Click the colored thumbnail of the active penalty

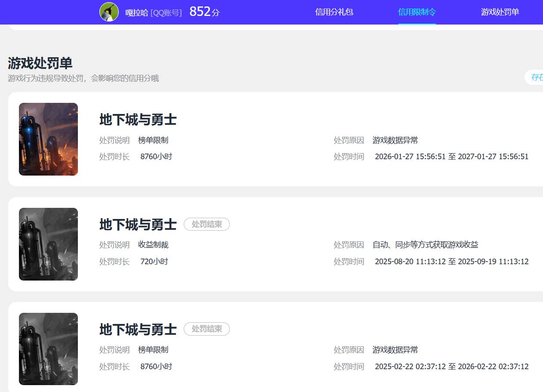48,139
